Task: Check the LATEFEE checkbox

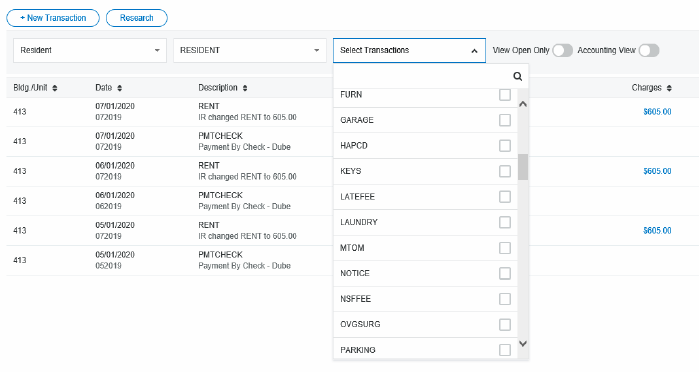Action: [505, 197]
